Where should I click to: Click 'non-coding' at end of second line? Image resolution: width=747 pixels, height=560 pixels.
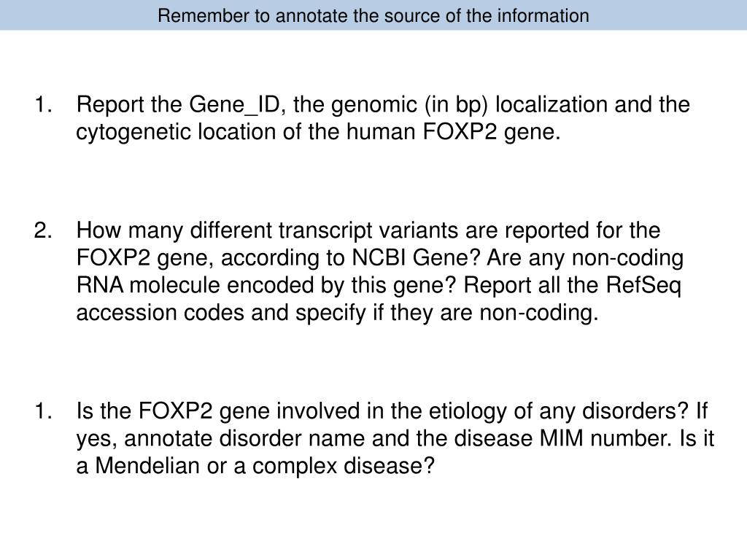click(x=627, y=258)
